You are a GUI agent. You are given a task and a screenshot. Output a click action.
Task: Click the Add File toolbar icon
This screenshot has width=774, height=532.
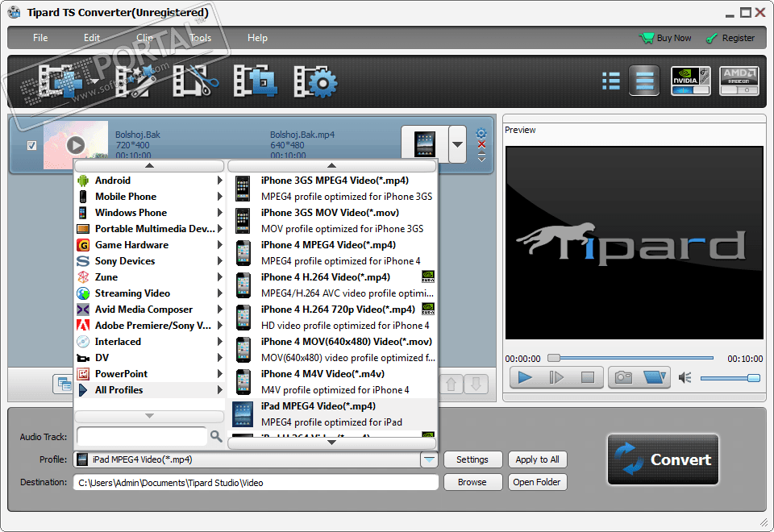tap(59, 81)
